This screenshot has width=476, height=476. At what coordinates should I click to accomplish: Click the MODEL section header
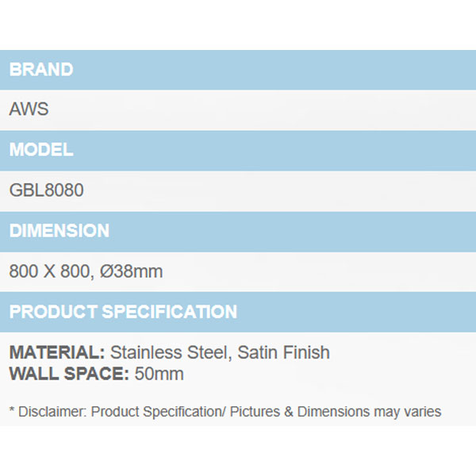238,151
